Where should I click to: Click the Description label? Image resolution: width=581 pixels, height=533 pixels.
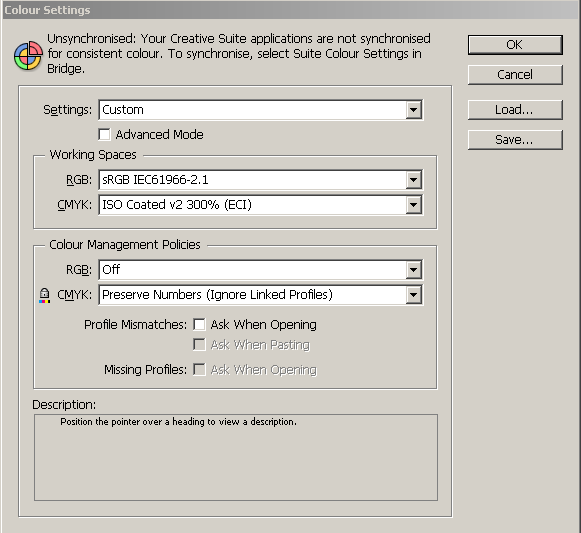[64, 404]
